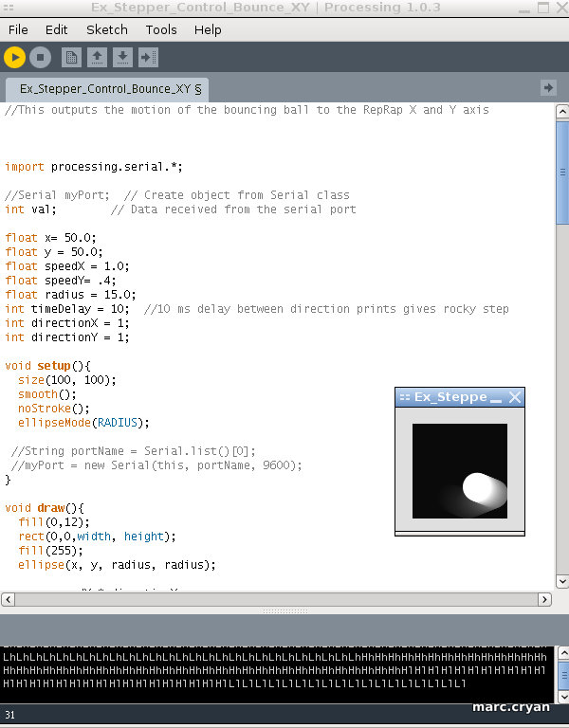Minimize the Ex_Steppe sketch output window
569x728 pixels.
point(496,398)
